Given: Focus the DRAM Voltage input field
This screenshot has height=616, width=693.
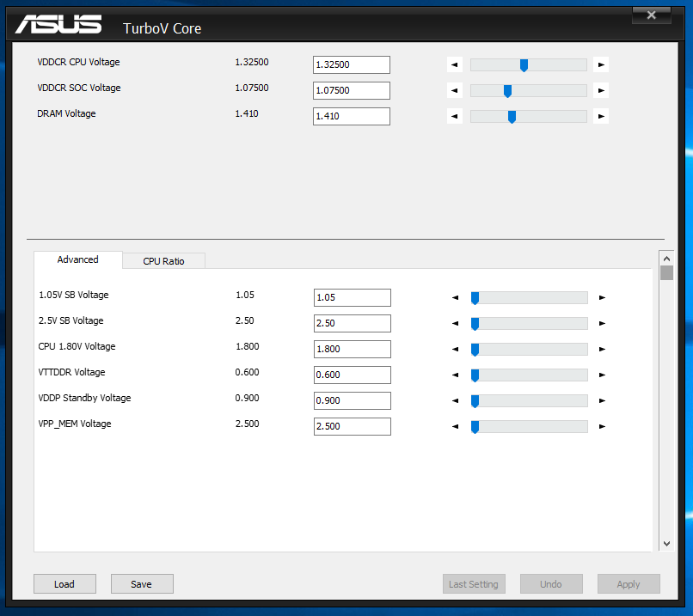Looking at the screenshot, I should point(352,117).
